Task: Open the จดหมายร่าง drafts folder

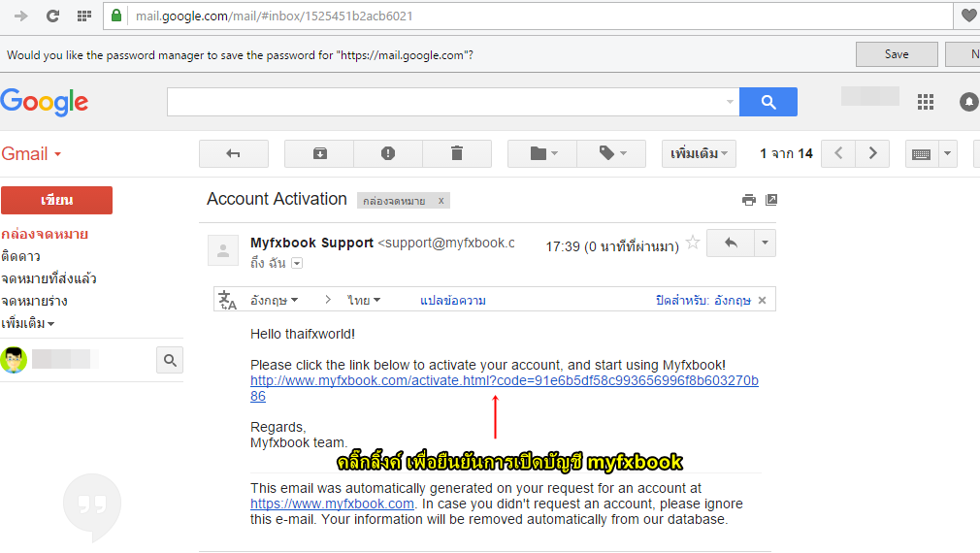Action: [x=34, y=301]
